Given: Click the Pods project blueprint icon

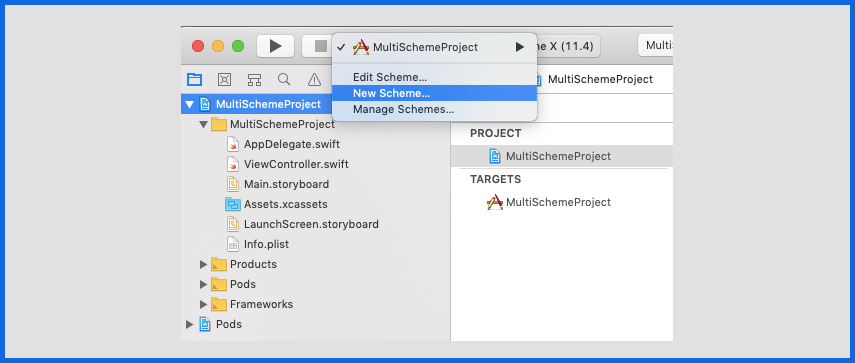Looking at the screenshot, I should click(205, 324).
